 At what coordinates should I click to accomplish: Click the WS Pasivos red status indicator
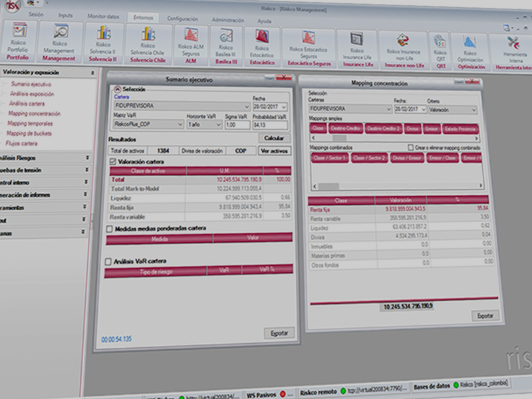pyautogui.click(x=282, y=394)
